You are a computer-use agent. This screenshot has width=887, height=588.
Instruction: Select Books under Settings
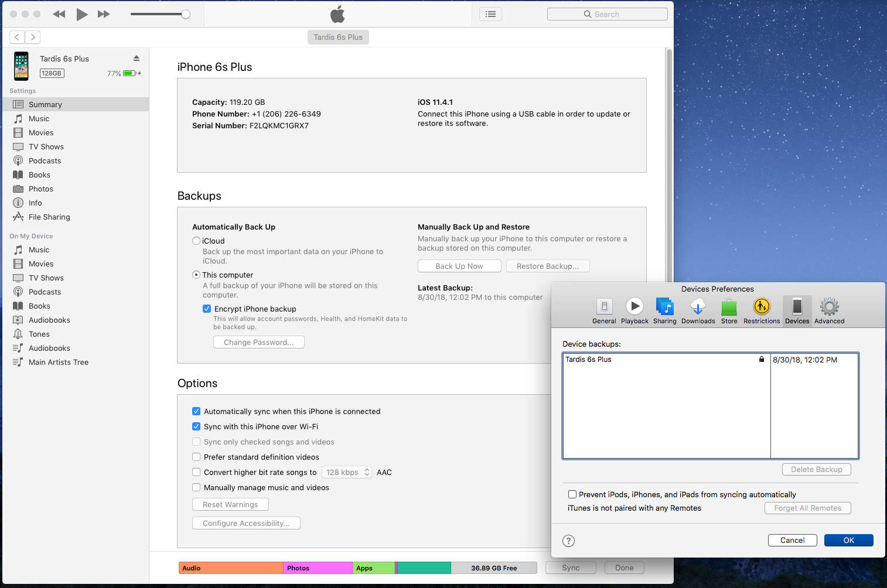[74, 175]
